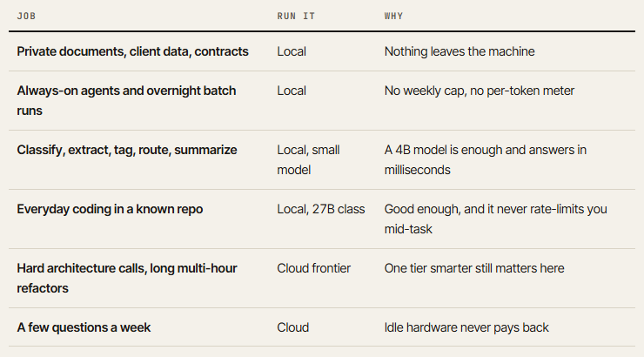
Task: Select 'Everyday coding in a known repo'
Action: click(110, 209)
